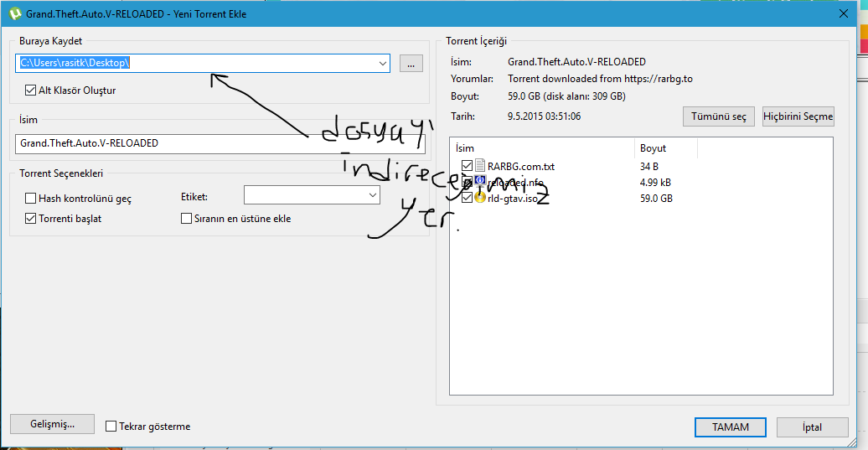The width and height of the screenshot is (868, 450).
Task: Click the uTorrent logo in title bar
Action: pos(15,14)
